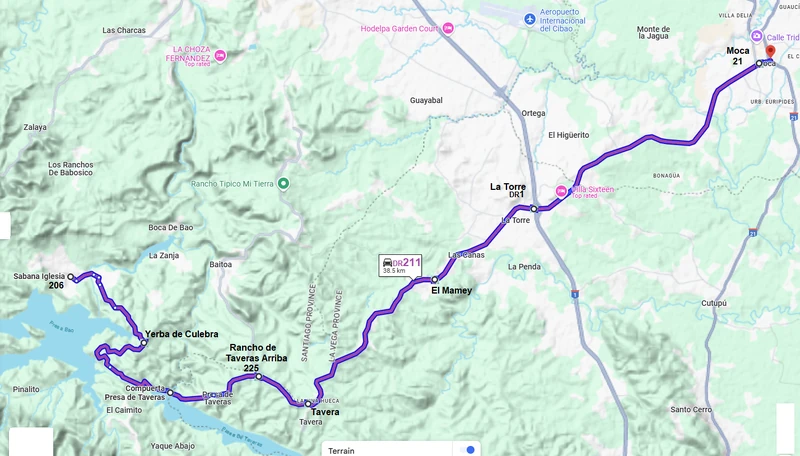
Task: Click the red destination pin at Moca
Action: click(770, 52)
